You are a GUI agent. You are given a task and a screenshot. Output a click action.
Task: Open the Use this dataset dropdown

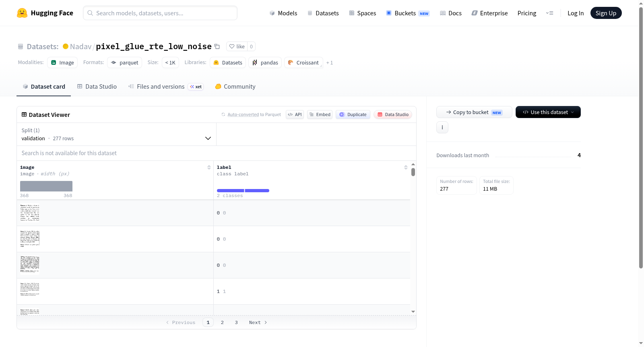click(x=548, y=112)
